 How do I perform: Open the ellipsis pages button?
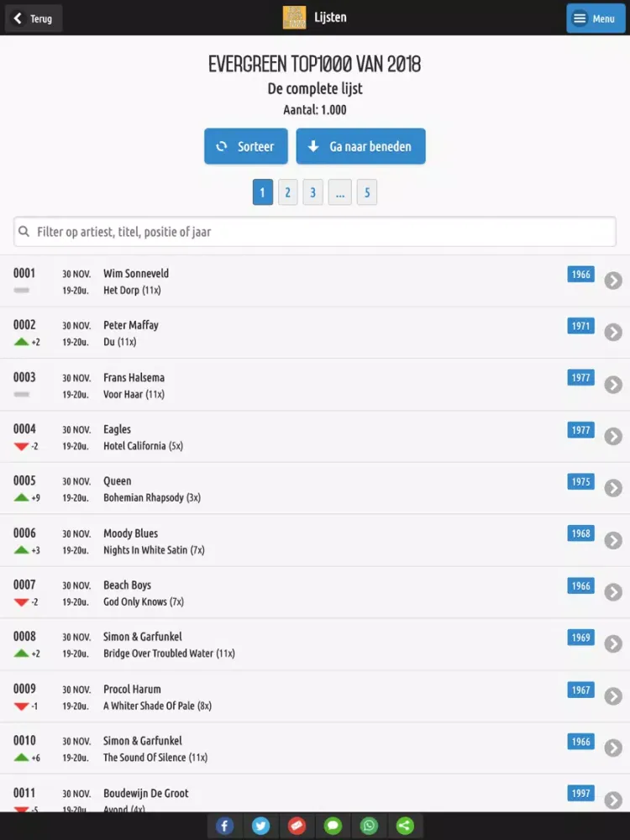[339, 192]
